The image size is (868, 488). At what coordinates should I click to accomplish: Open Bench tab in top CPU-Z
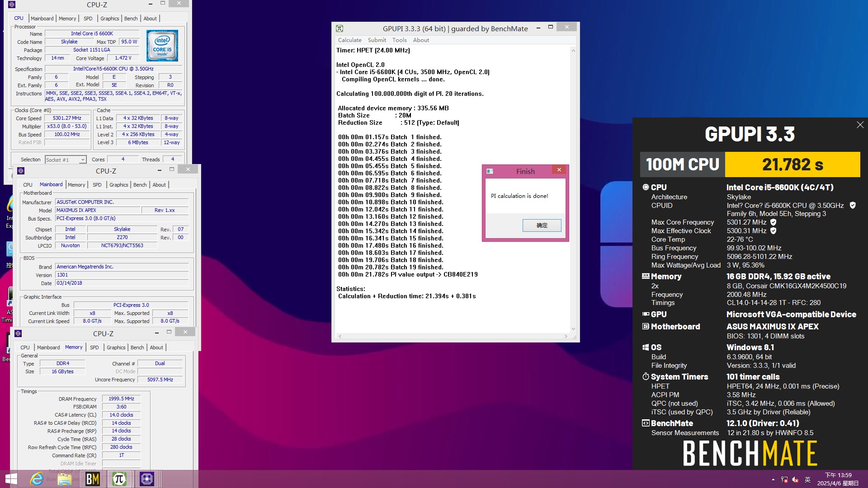click(131, 19)
